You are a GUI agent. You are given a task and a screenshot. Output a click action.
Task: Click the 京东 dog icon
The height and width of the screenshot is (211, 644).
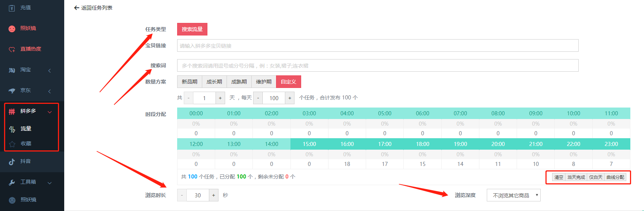coord(12,91)
